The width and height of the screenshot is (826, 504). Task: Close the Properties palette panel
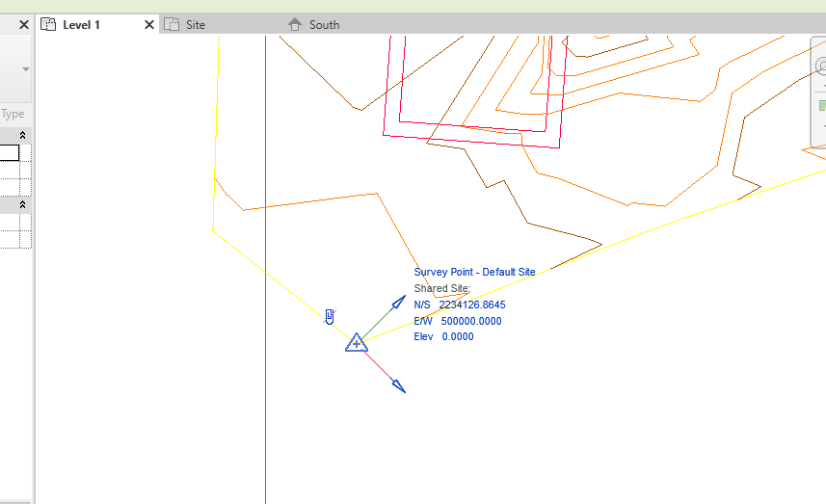pos(24,25)
